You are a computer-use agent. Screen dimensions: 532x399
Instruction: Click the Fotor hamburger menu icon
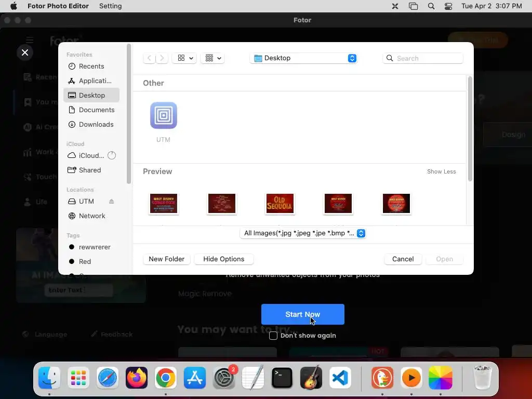(30, 41)
